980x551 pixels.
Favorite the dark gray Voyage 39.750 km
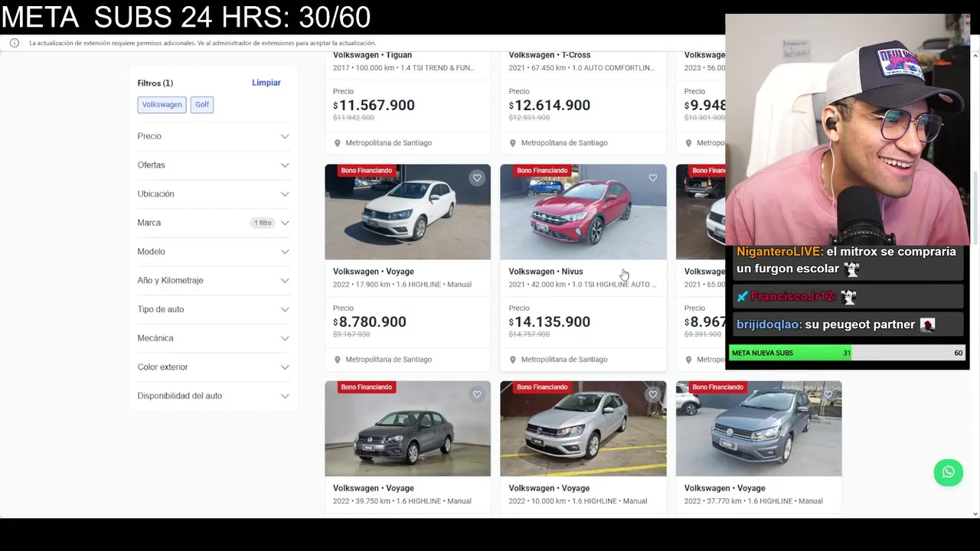coord(477,394)
